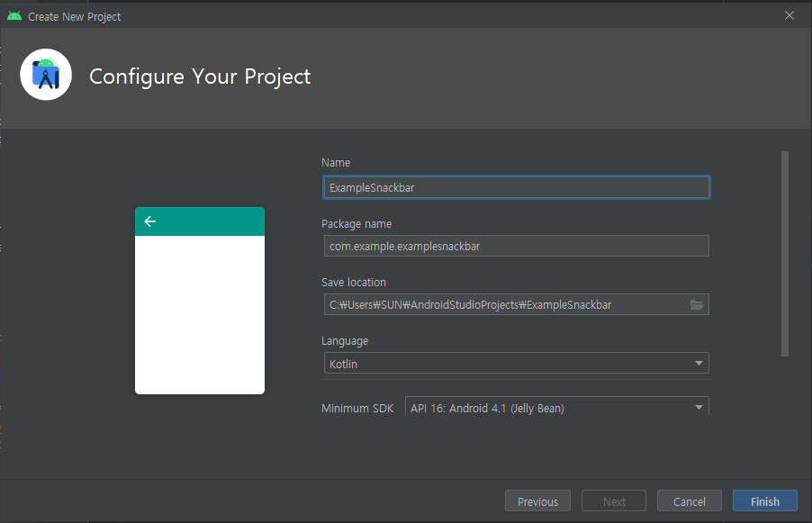Close the Create New Project dialog
Viewport: 812px width, 523px height.
789,15
